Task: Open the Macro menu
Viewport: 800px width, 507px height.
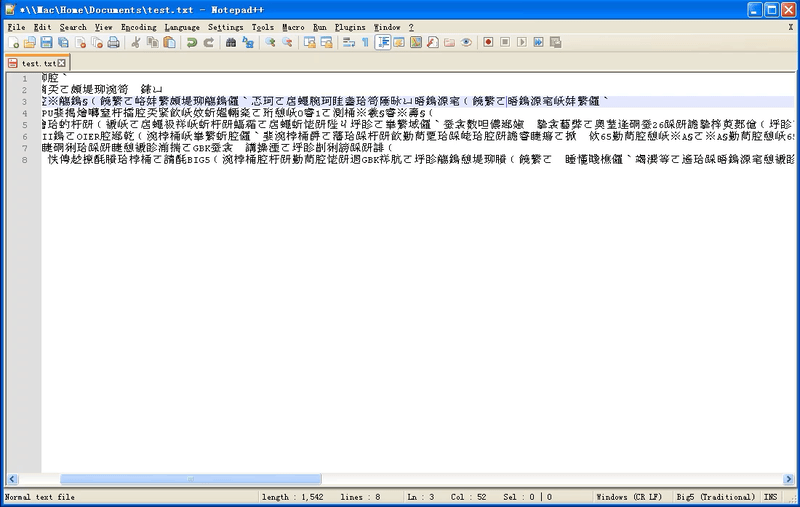Action: pyautogui.click(x=293, y=28)
